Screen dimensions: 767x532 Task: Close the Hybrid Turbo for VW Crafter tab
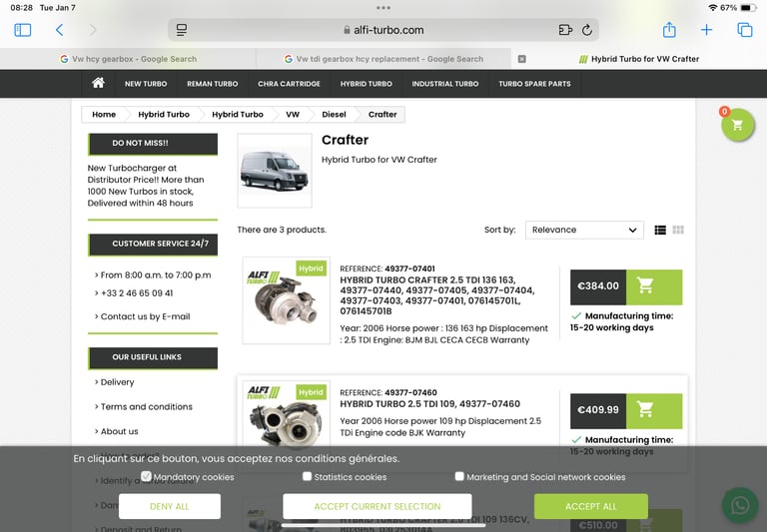point(522,59)
